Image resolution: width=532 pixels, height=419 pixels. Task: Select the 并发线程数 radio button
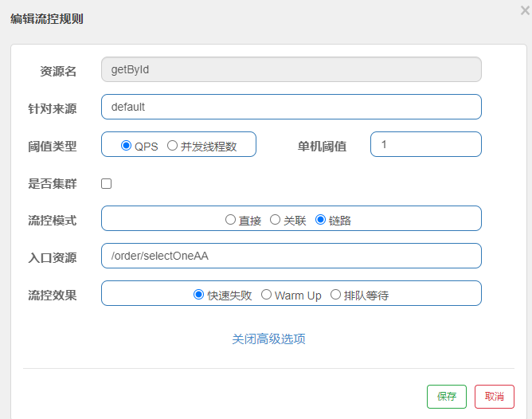pyautogui.click(x=172, y=146)
